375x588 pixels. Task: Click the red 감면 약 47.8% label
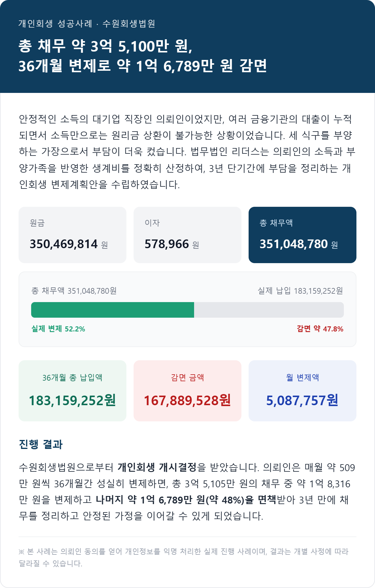tap(320, 329)
